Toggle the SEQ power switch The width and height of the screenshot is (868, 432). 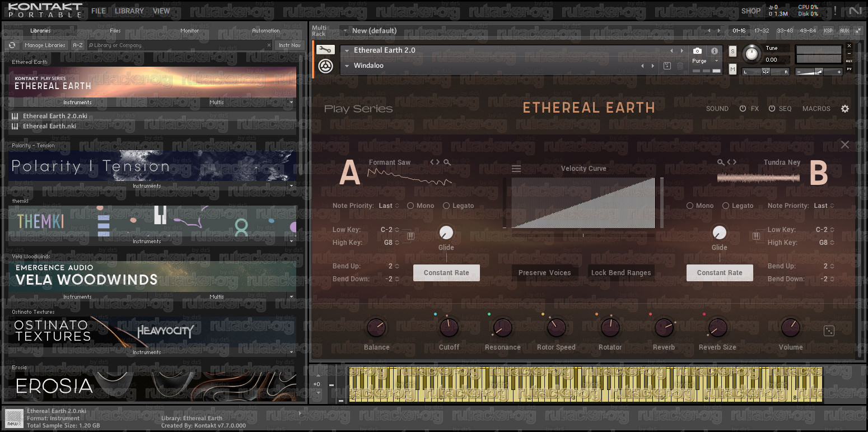tap(772, 109)
